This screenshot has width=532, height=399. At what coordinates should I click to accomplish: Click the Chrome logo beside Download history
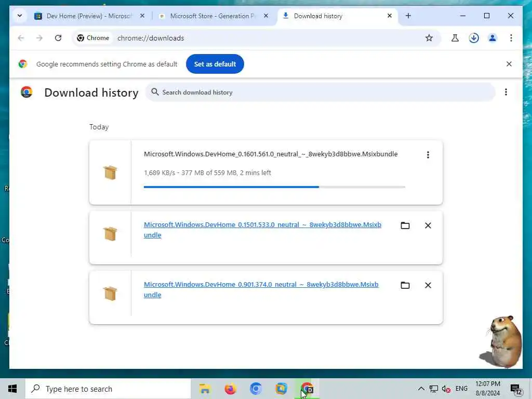pyautogui.click(x=26, y=92)
